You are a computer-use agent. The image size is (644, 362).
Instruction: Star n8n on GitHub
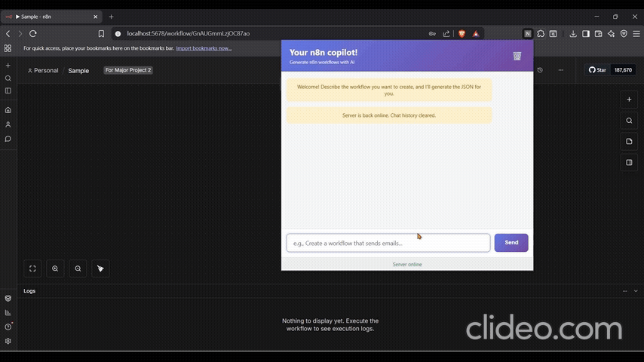click(x=597, y=70)
